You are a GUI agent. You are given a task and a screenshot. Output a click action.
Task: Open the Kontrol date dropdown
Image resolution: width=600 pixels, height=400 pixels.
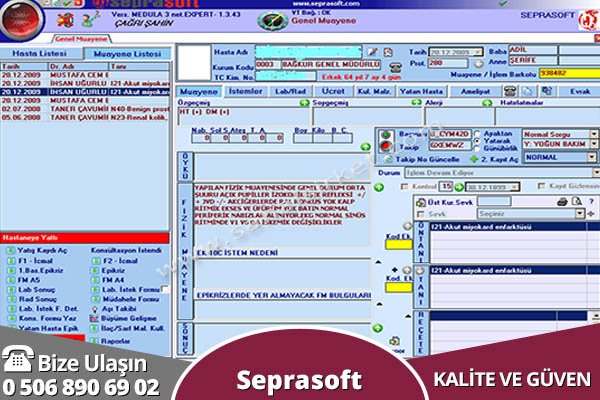click(514, 187)
